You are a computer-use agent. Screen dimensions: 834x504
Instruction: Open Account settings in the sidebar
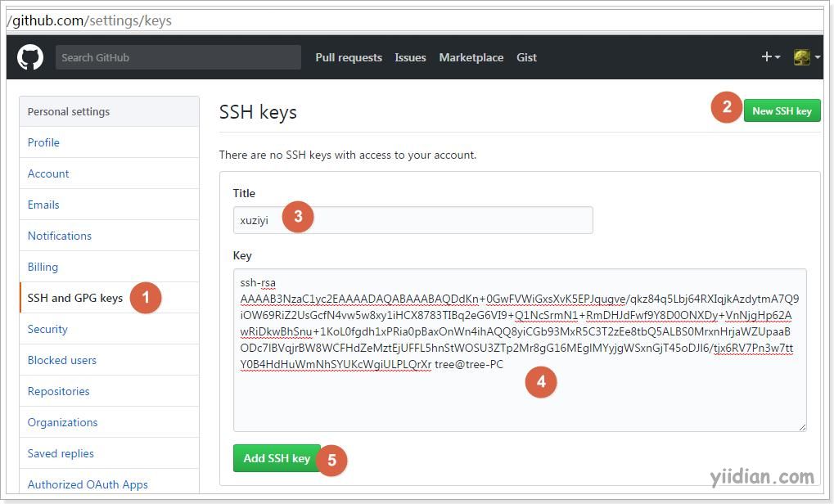point(109,173)
